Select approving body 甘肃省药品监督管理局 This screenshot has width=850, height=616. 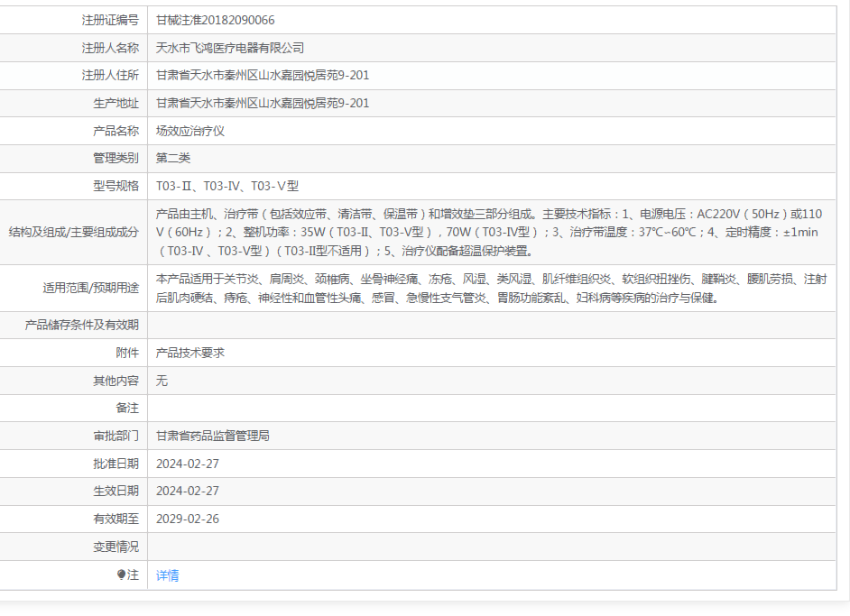(x=213, y=437)
